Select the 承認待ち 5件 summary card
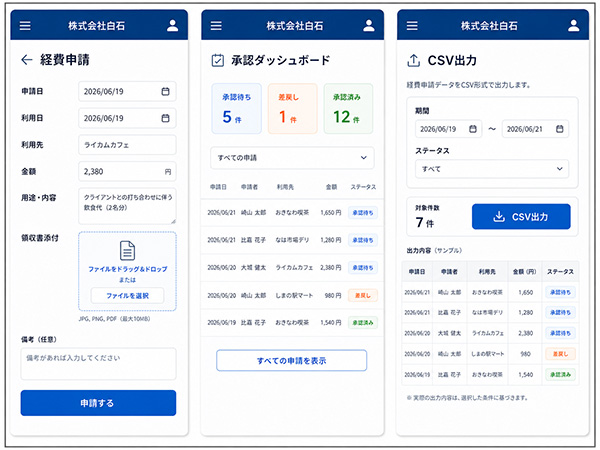Image resolution: width=600 pixels, height=450 pixels. (x=236, y=109)
